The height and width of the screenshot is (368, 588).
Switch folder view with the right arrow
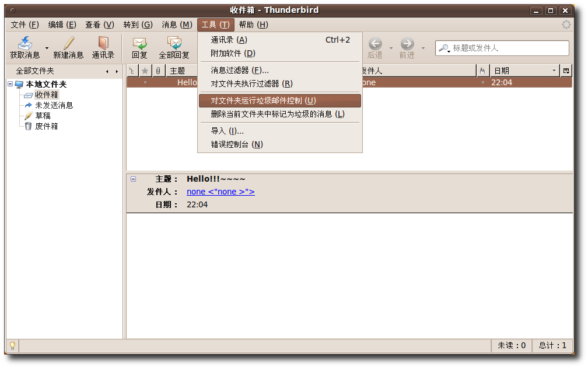point(117,71)
